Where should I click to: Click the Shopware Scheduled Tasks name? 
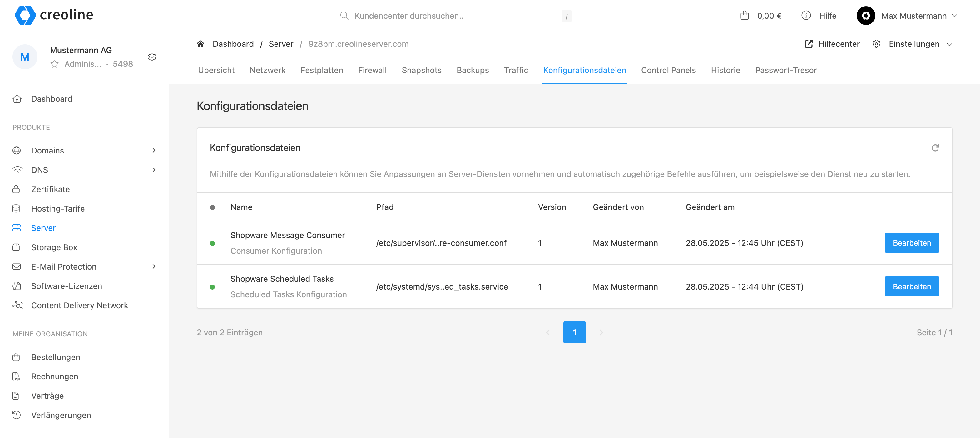[x=282, y=279]
